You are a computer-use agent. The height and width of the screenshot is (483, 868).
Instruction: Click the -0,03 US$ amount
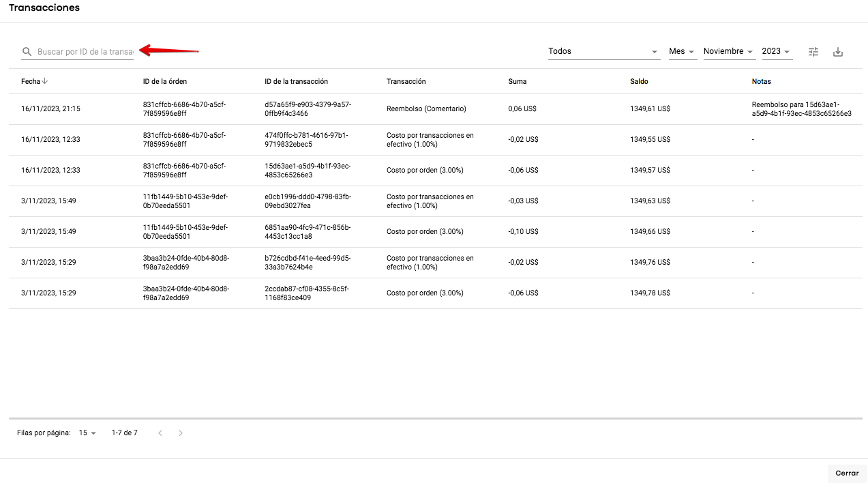click(524, 201)
